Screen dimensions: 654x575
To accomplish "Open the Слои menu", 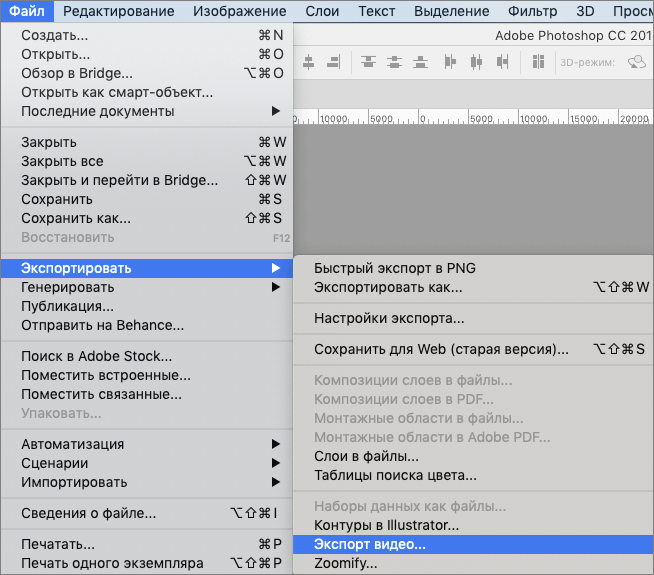I will (322, 11).
